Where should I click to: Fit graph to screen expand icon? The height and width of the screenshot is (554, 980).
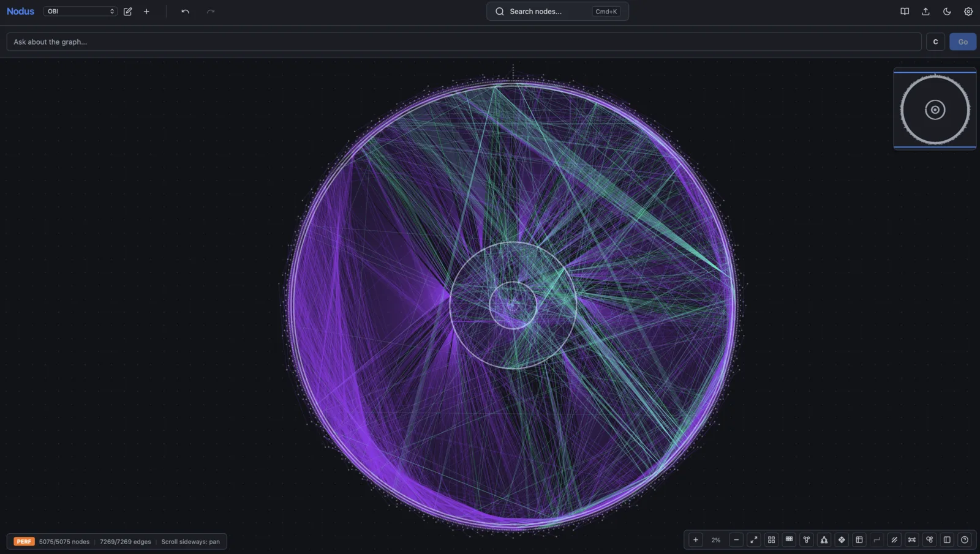coord(754,540)
